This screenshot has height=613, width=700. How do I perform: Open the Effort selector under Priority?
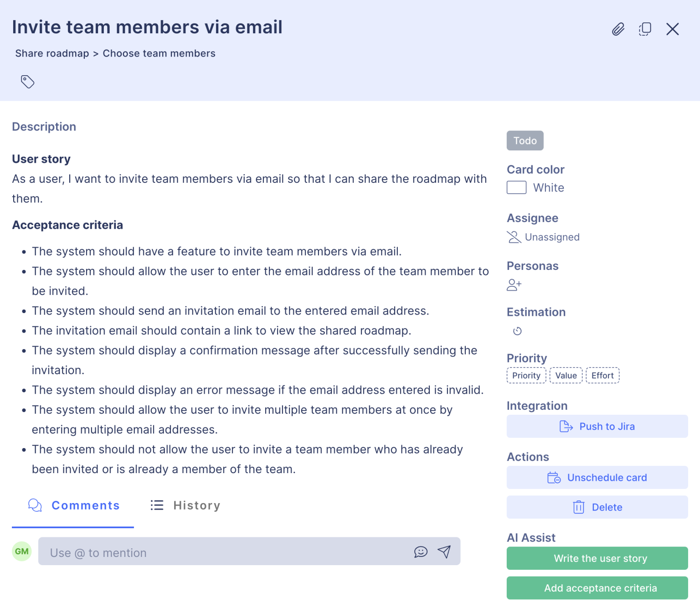[x=602, y=375]
